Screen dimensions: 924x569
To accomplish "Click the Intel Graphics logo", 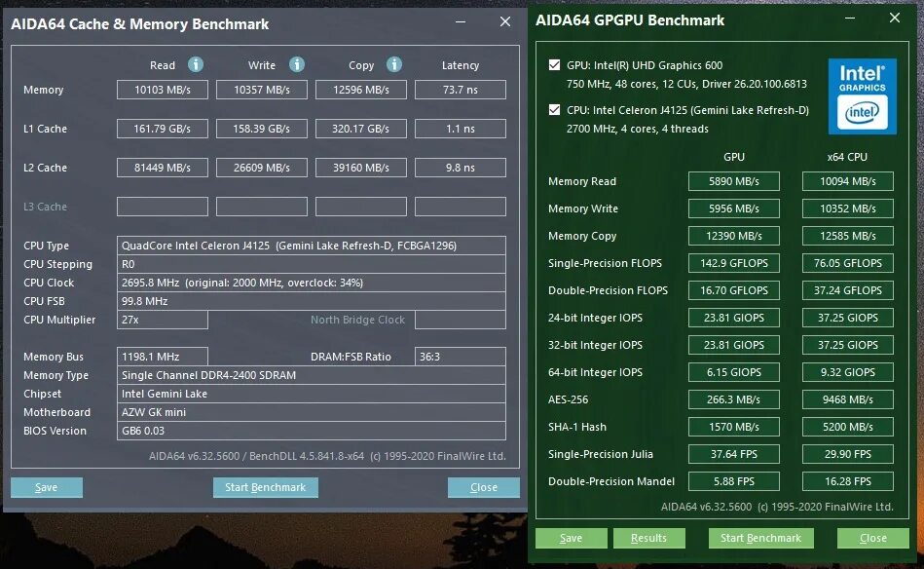I will click(862, 96).
